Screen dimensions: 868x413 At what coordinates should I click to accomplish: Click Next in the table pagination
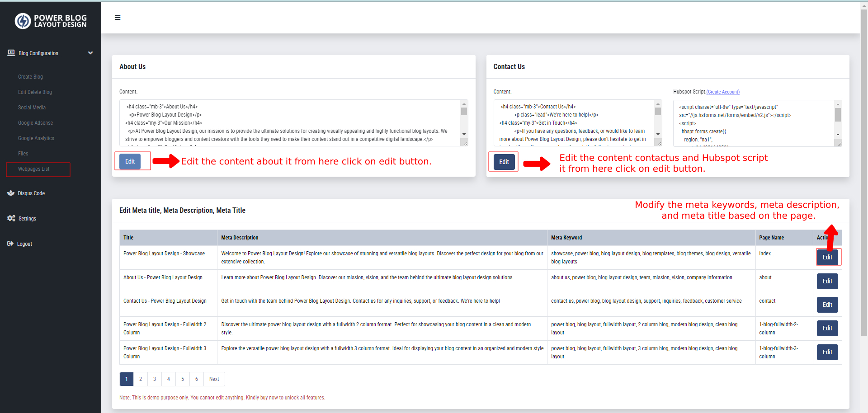coord(214,379)
